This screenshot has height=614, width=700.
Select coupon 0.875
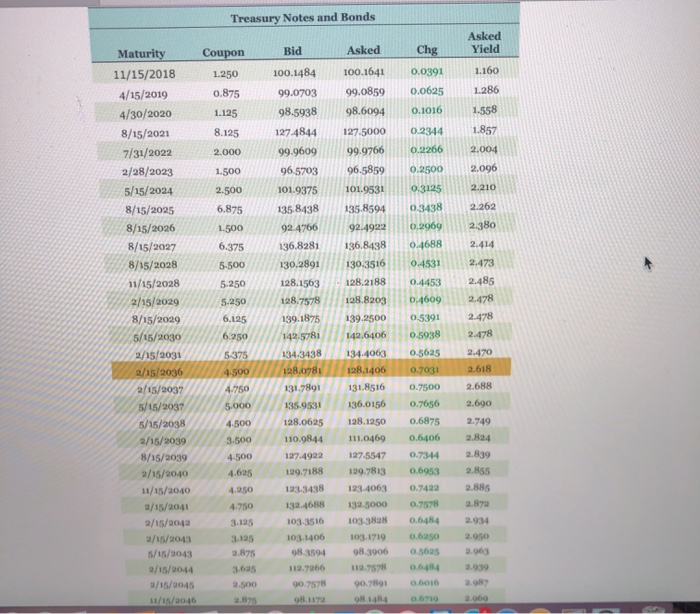226,93
